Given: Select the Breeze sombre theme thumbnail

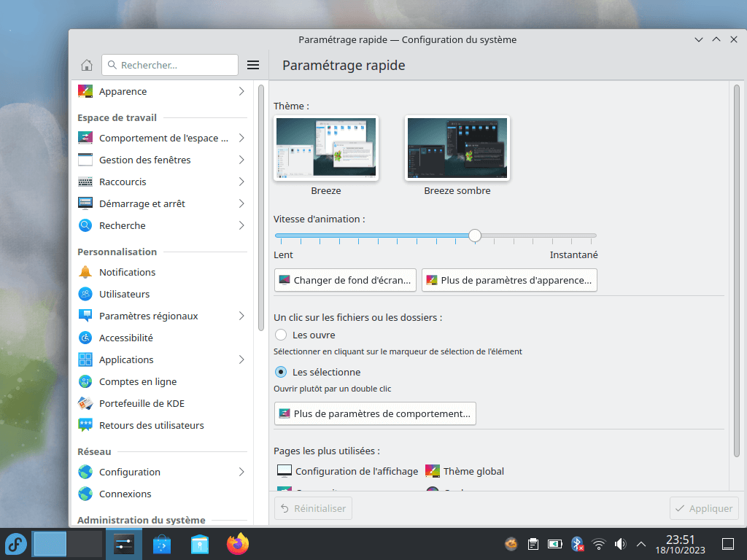Looking at the screenshot, I should tap(457, 148).
